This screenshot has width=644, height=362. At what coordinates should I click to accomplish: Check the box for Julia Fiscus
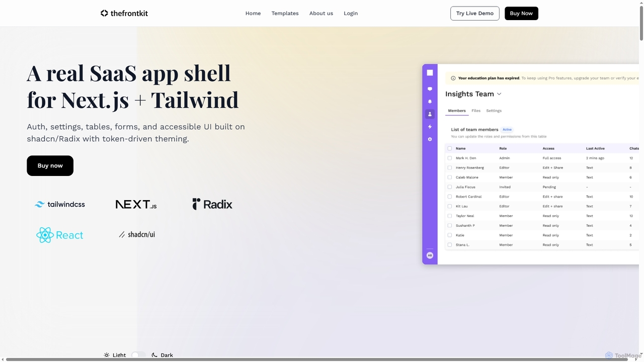click(x=450, y=187)
